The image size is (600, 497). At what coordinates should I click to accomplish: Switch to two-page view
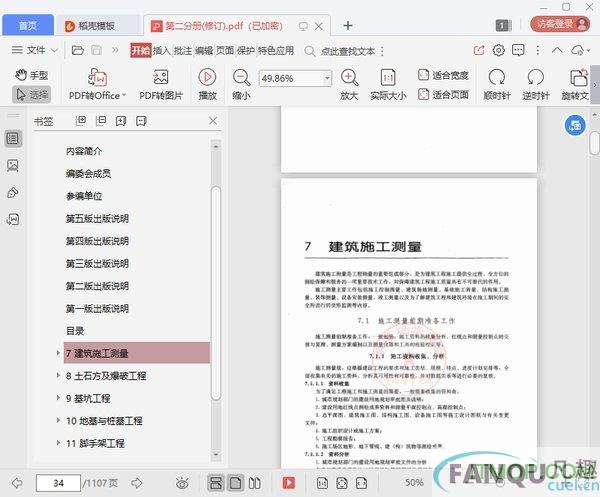[x=255, y=483]
